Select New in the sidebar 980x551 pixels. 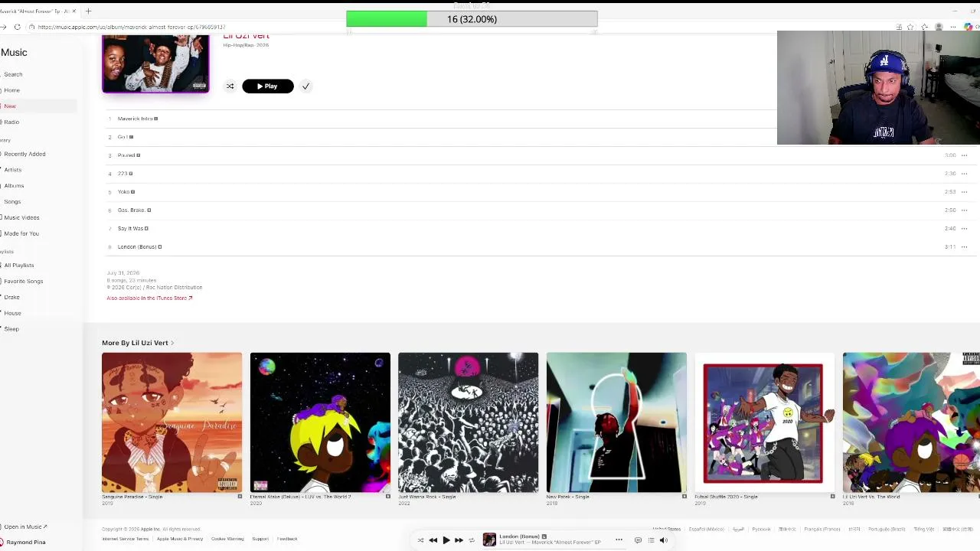[10, 106]
